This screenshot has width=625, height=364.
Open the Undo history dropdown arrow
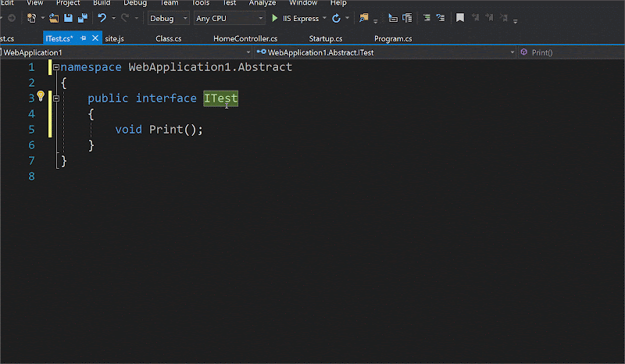pyautogui.click(x=113, y=18)
